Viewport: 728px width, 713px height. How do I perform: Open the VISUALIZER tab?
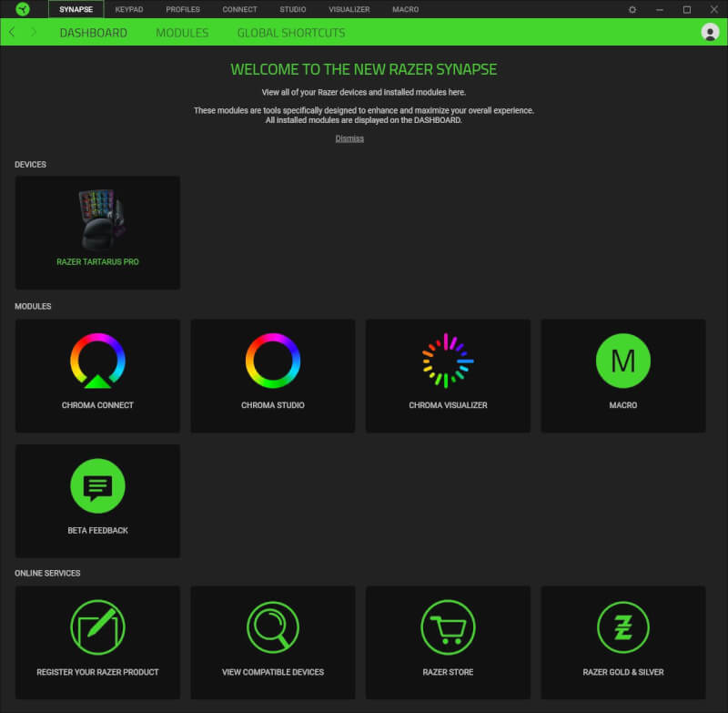349,9
